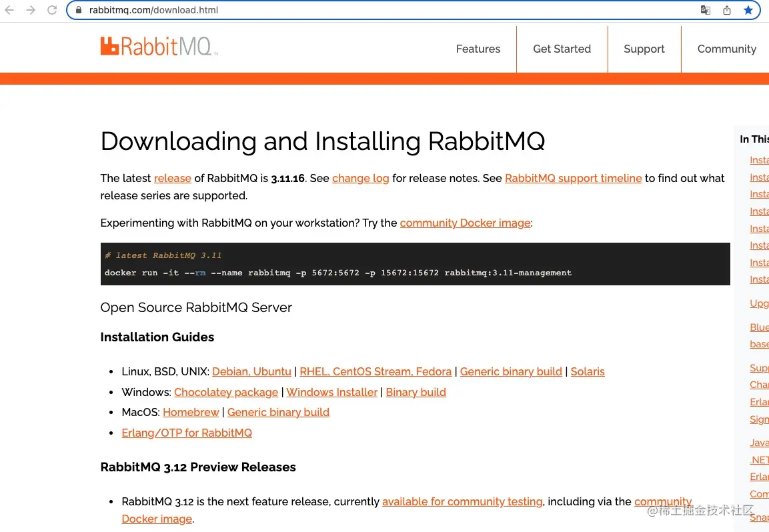Screen dimensions: 769x532
Task: Click 'Open Source RabbitMQ Server' heading
Action: point(196,307)
